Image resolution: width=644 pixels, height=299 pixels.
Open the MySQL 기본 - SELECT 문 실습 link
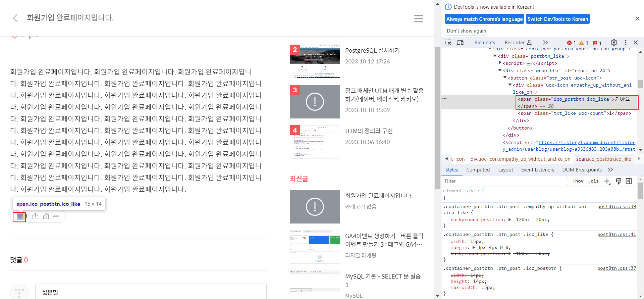383,281
